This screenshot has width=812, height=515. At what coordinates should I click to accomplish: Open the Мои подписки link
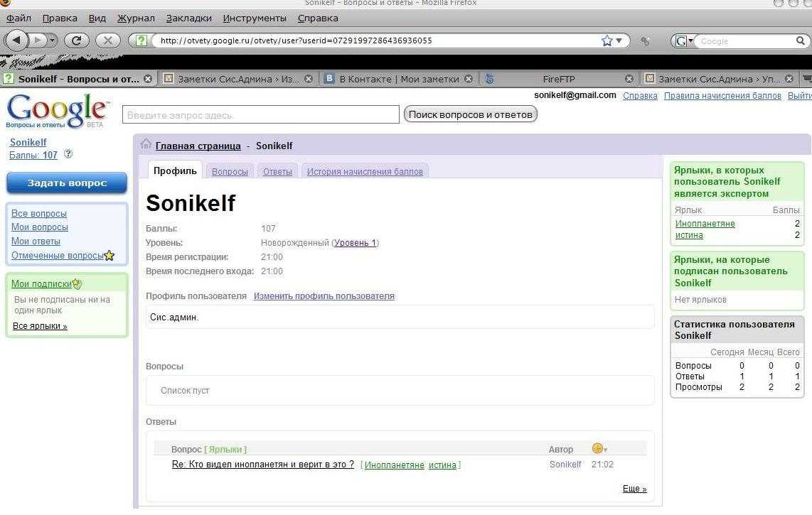[41, 283]
